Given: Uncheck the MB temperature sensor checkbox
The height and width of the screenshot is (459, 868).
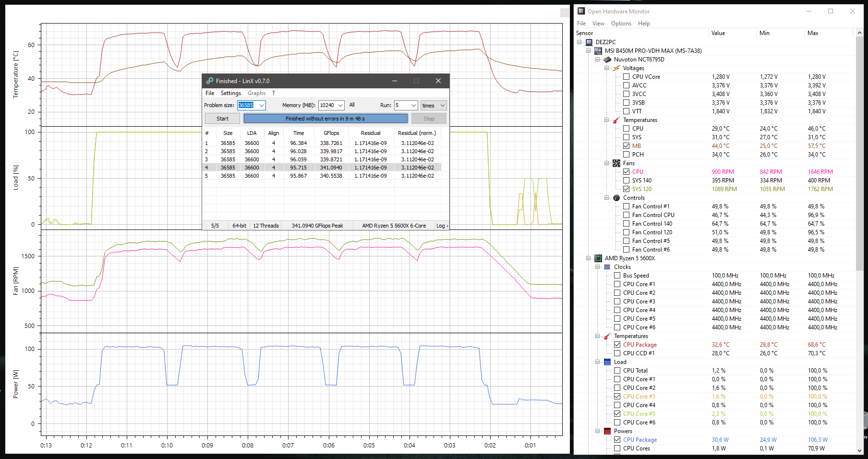Looking at the screenshot, I should tap(626, 146).
